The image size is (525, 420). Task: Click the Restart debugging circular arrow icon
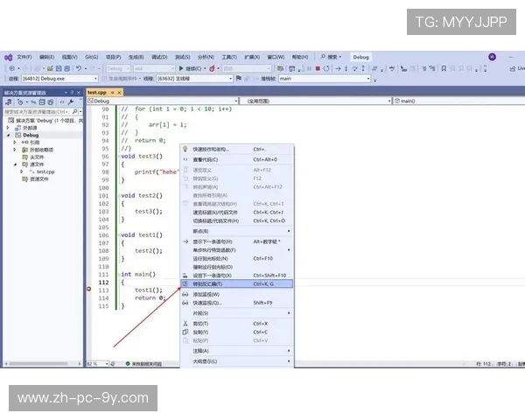pyautogui.click(x=326, y=68)
